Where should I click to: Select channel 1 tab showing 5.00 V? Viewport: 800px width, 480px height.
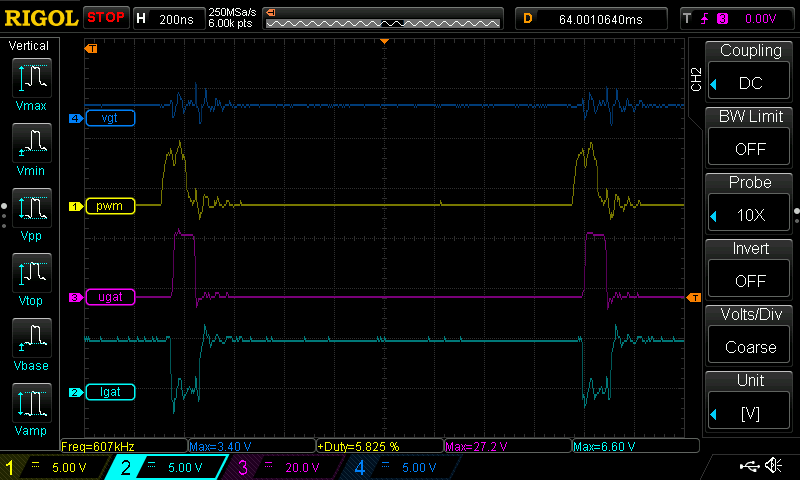click(54, 467)
